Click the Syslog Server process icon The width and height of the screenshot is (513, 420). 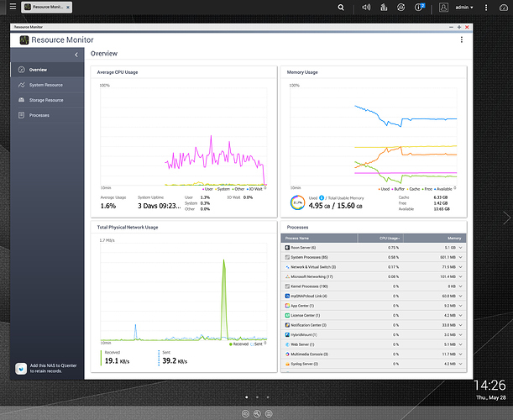287,364
